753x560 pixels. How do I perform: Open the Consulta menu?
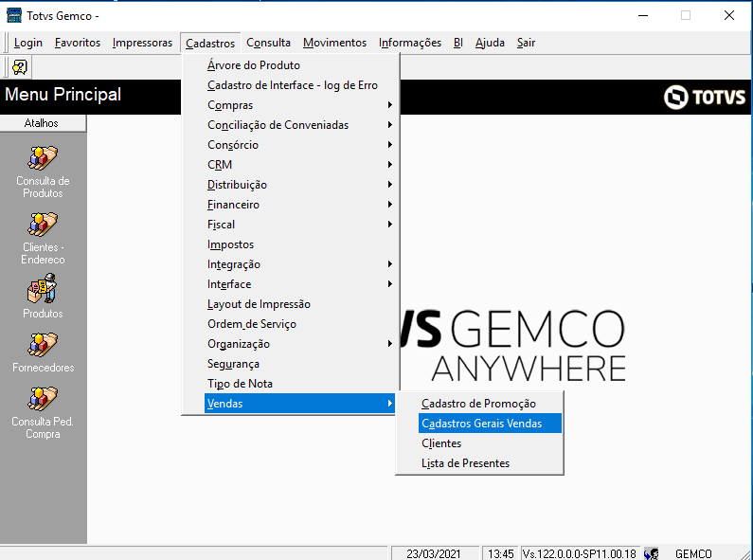pos(268,43)
